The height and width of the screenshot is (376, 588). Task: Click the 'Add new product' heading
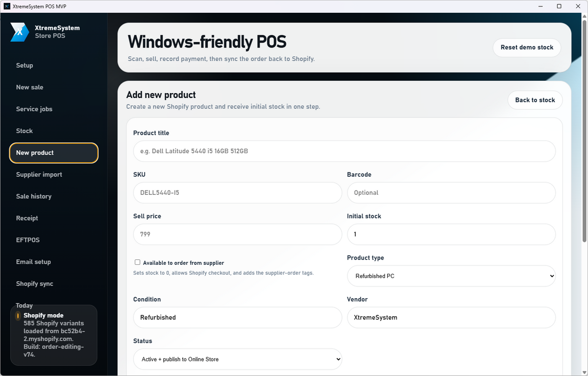(x=161, y=95)
